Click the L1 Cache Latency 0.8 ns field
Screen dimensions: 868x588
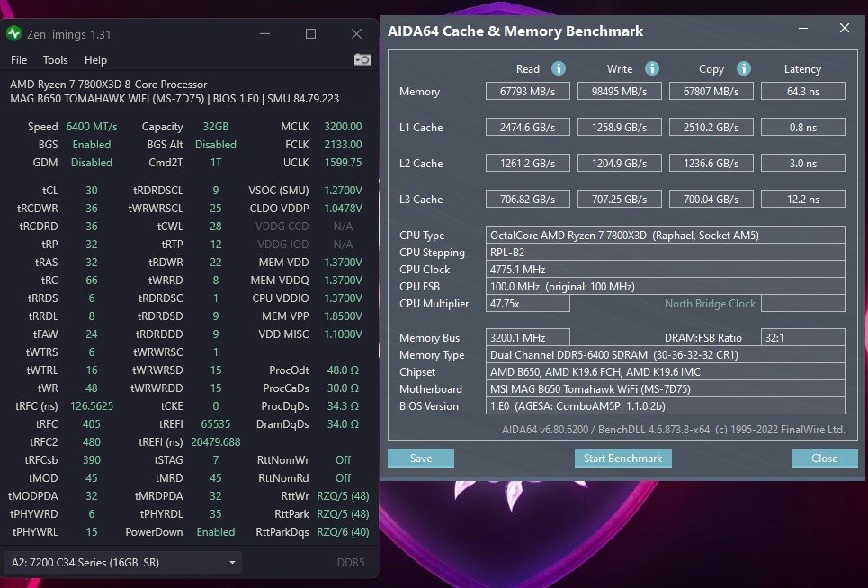803,128
